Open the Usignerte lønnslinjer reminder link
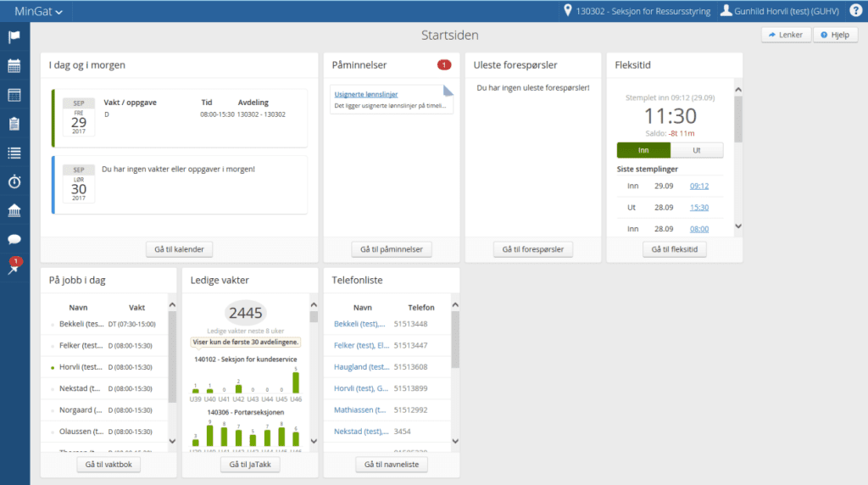Viewport: 868px width, 485px height. [366, 94]
